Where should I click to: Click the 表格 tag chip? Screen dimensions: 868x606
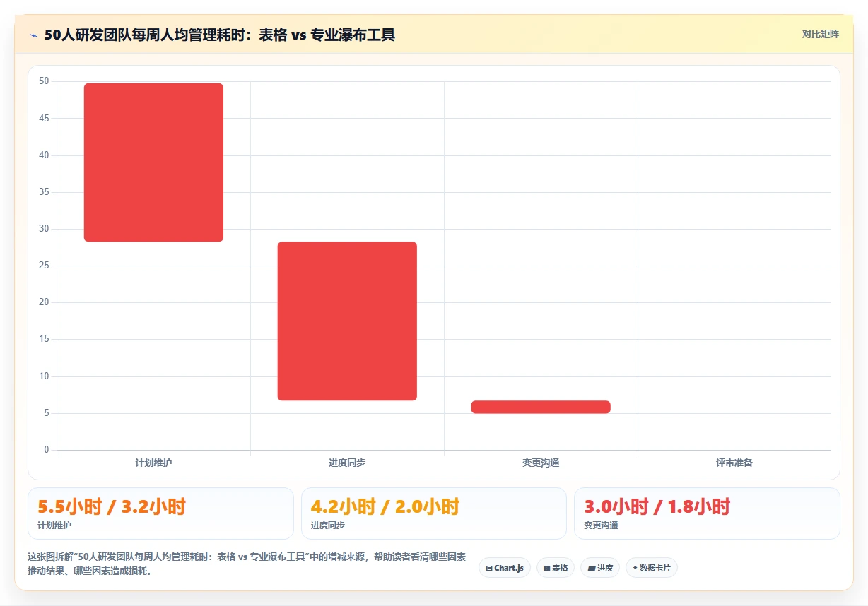pos(556,568)
